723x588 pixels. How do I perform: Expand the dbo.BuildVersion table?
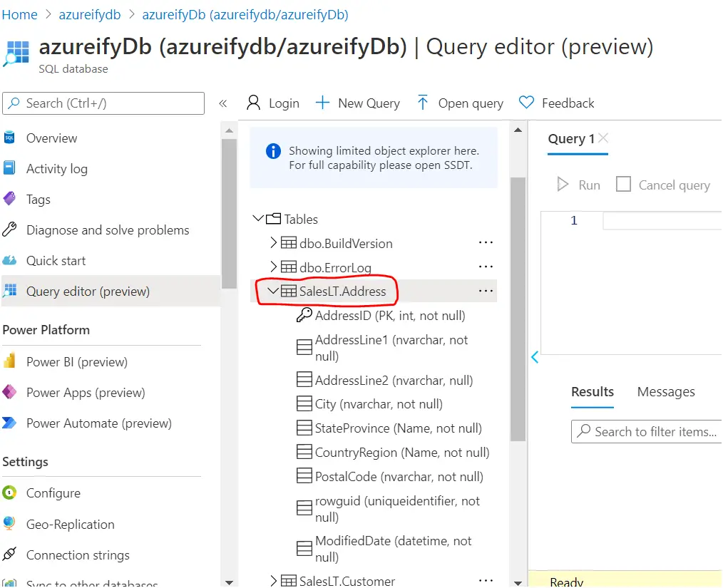273,242
